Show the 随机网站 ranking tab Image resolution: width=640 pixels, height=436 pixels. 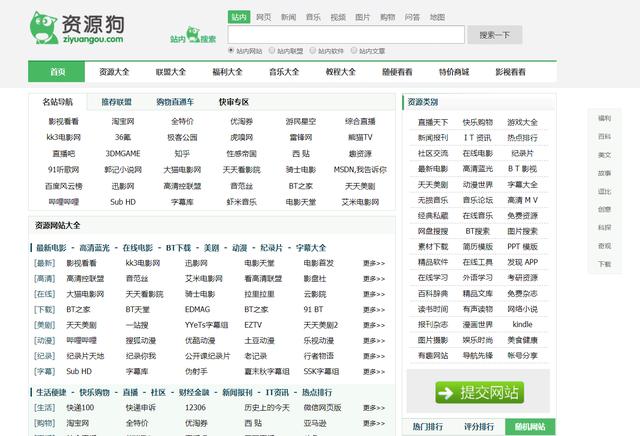point(530,427)
